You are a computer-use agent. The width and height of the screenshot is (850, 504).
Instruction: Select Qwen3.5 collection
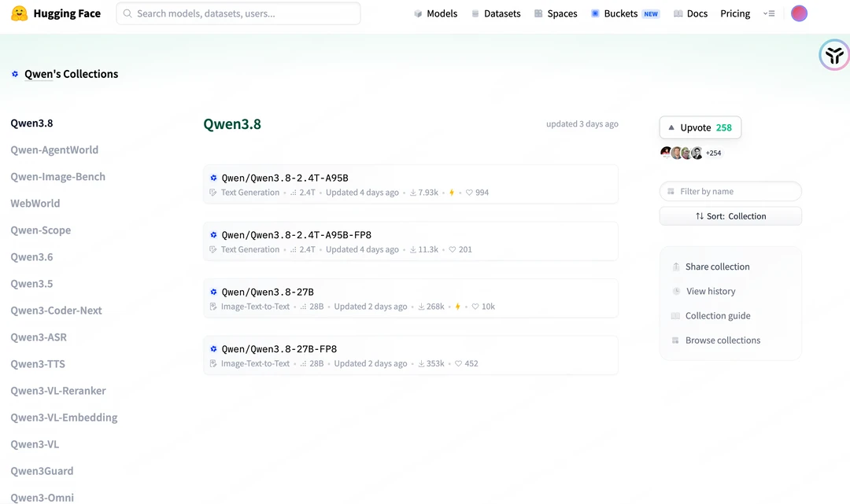pos(32,284)
